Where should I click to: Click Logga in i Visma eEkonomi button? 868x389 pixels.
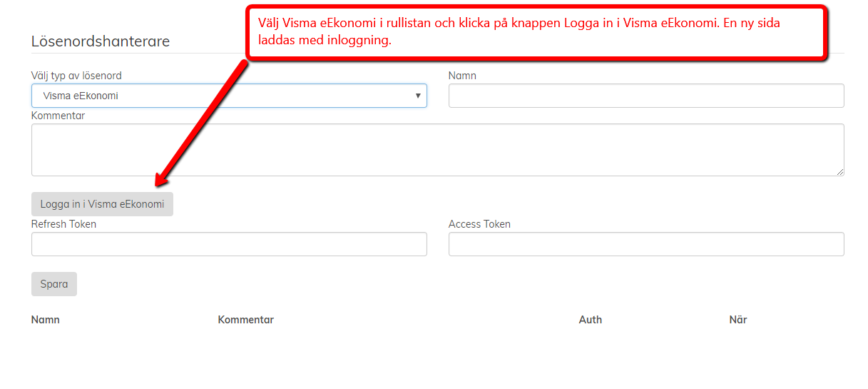(102, 204)
